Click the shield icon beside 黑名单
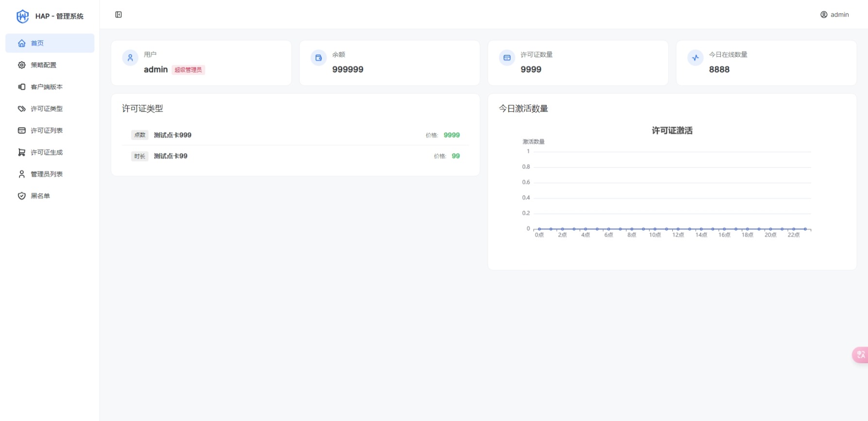The width and height of the screenshot is (868, 421). click(x=22, y=196)
